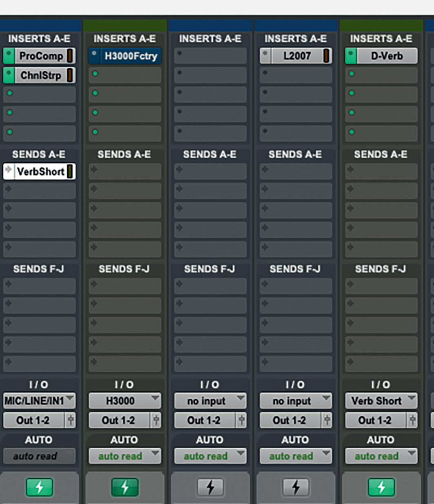
Task: Toggle the D-Verb insert's green bypass button
Action: [351, 56]
